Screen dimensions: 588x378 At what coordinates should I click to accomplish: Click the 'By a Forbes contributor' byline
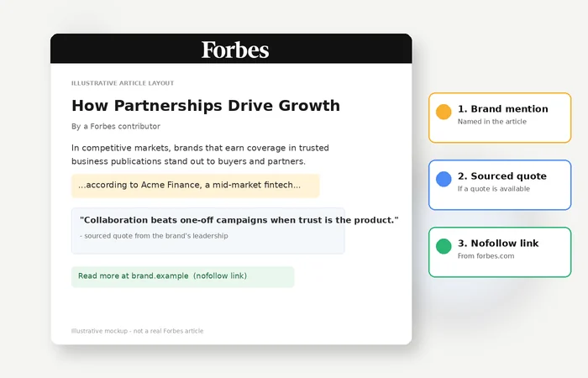tap(116, 126)
